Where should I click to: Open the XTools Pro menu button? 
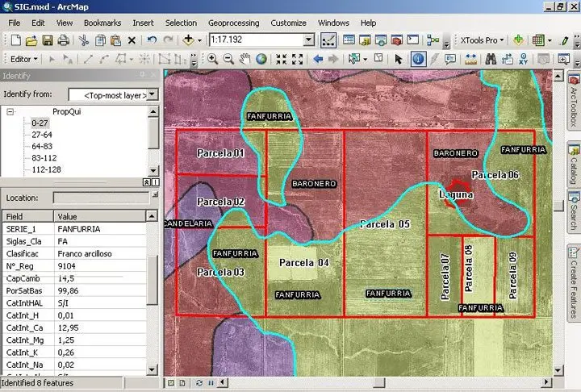(483, 40)
